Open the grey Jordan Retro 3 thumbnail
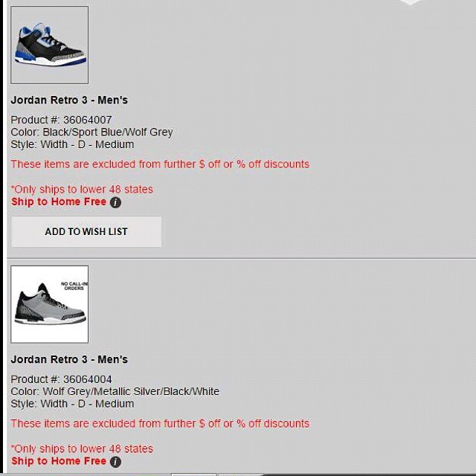The width and height of the screenshot is (476, 476). click(50, 304)
